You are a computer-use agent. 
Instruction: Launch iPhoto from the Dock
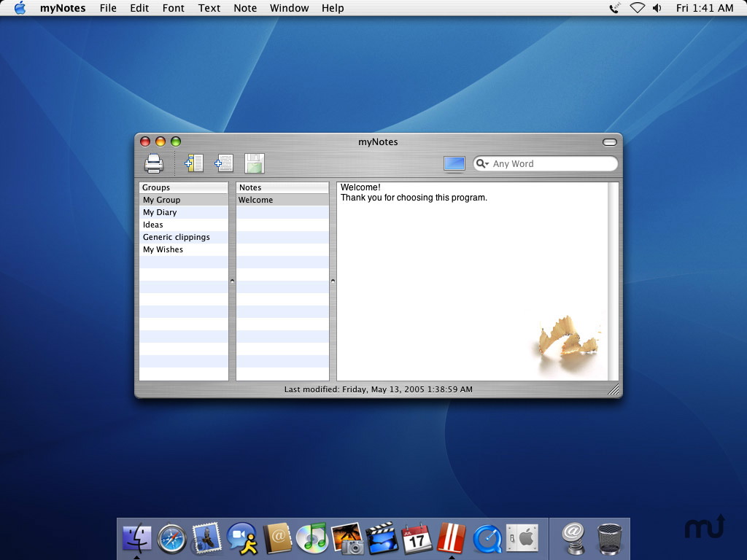click(x=347, y=539)
